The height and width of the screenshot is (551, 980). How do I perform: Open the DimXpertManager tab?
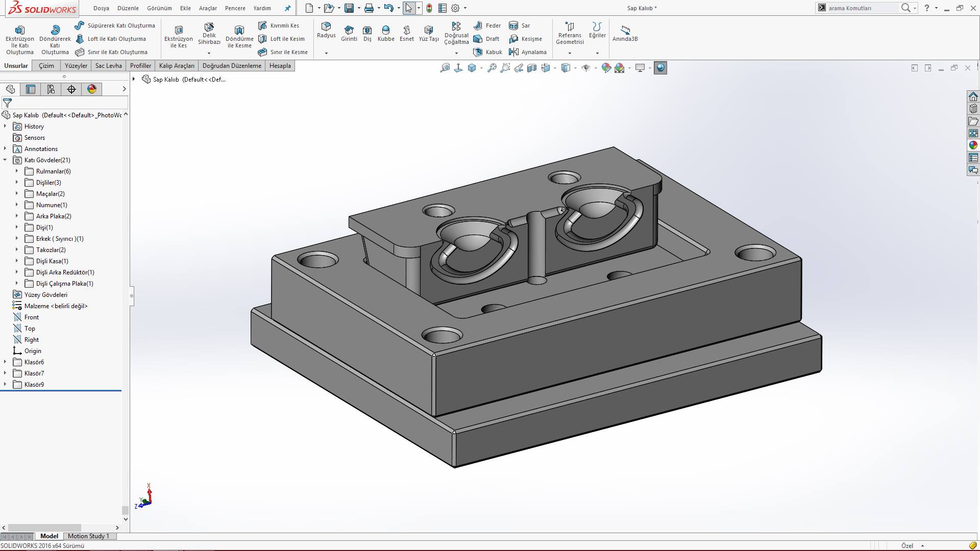click(x=71, y=89)
